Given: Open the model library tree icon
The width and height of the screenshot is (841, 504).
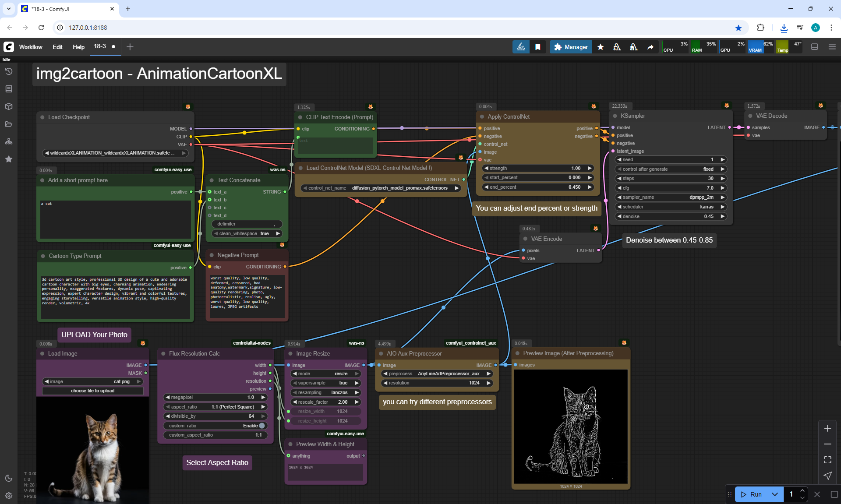Looking at the screenshot, I should 9,141.
